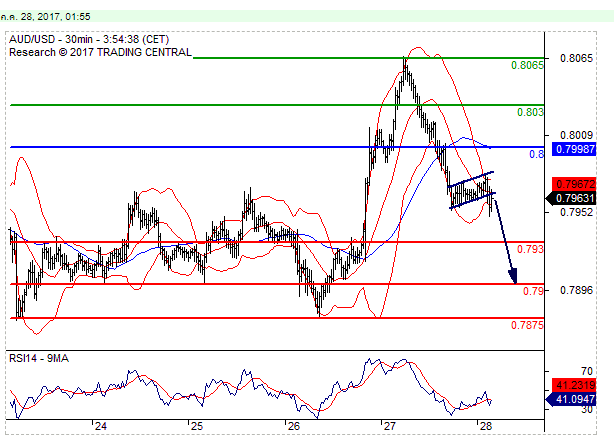Select the green 0.803 resistance label

click(x=530, y=112)
